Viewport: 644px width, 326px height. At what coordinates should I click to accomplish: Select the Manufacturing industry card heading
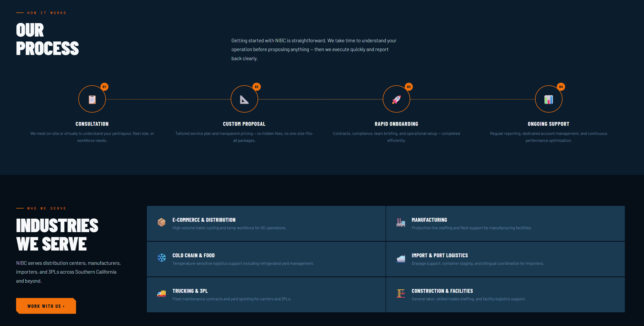(x=429, y=220)
